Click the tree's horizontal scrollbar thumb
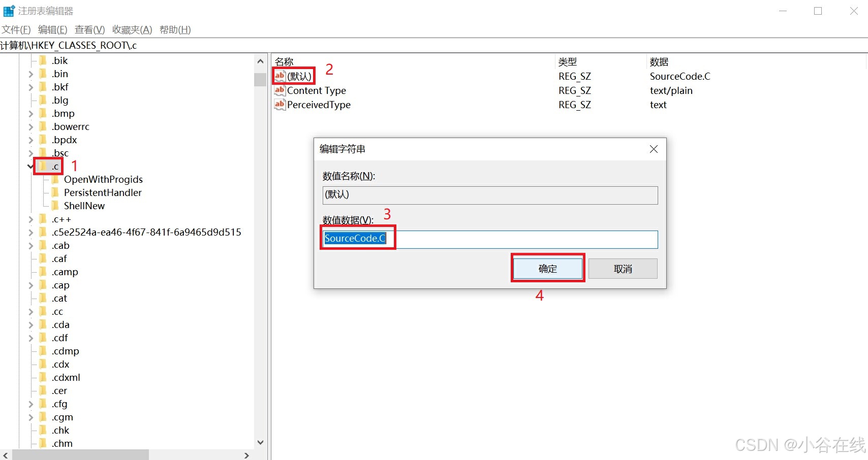The width and height of the screenshot is (868, 460). [x=80, y=455]
